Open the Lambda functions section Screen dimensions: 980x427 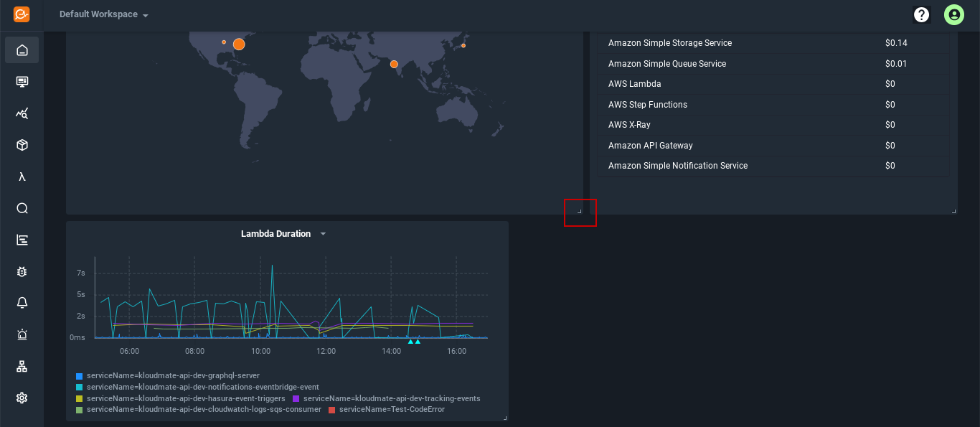(22, 177)
